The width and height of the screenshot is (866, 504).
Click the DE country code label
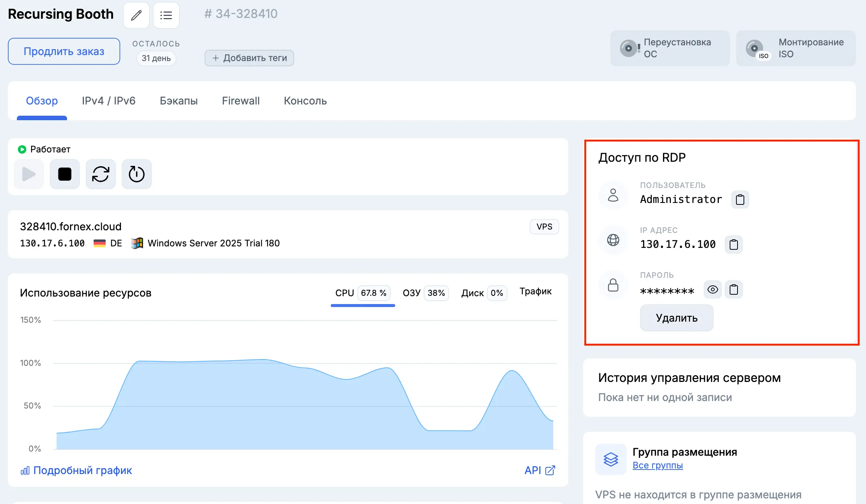point(116,243)
